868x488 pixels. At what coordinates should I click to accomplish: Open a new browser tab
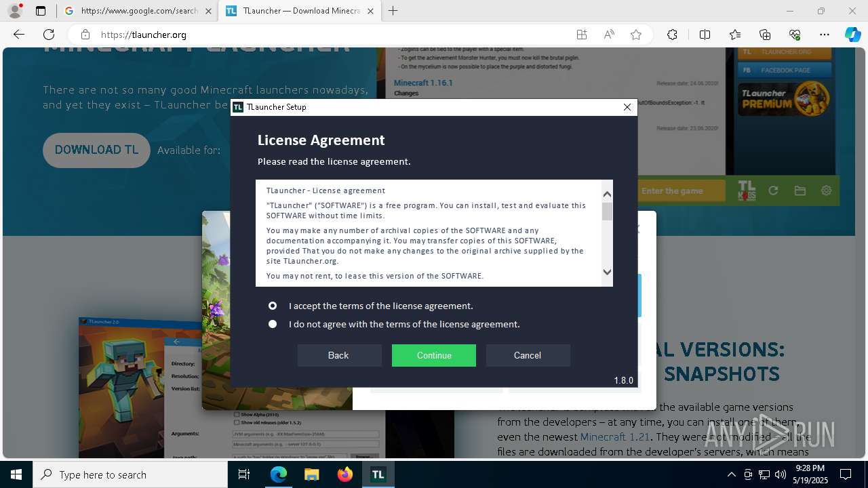point(393,11)
